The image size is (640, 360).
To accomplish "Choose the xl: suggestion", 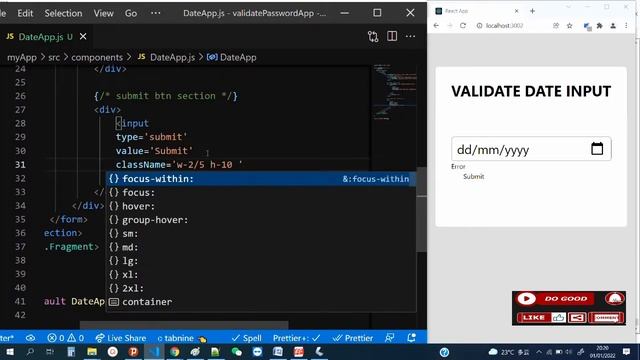I will pos(261,274).
